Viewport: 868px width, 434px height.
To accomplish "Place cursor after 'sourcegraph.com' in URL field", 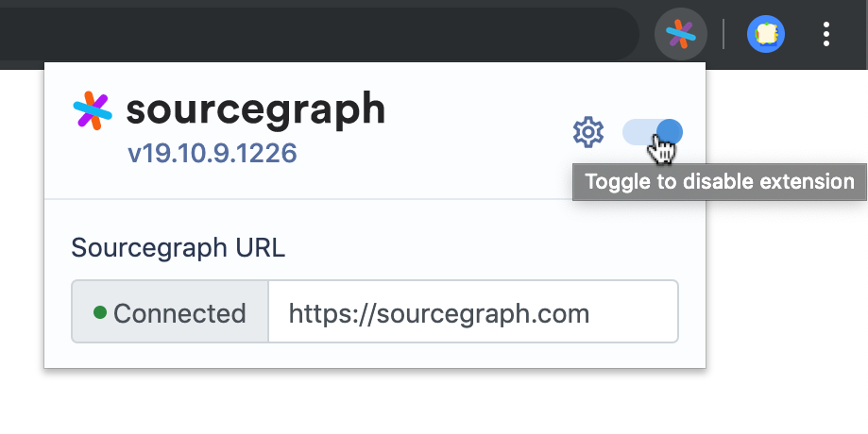I will pyautogui.click(x=590, y=313).
